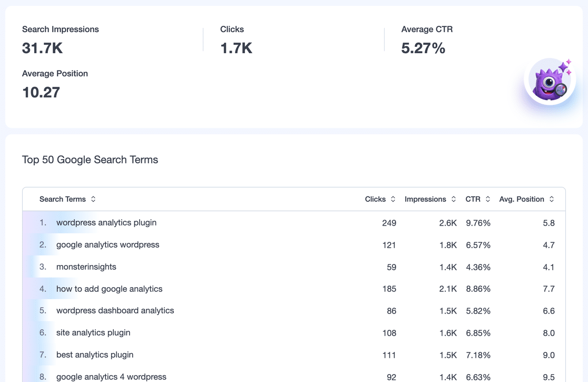Click the 10.27 Average Position value
This screenshot has height=382, width=588.
tap(41, 93)
